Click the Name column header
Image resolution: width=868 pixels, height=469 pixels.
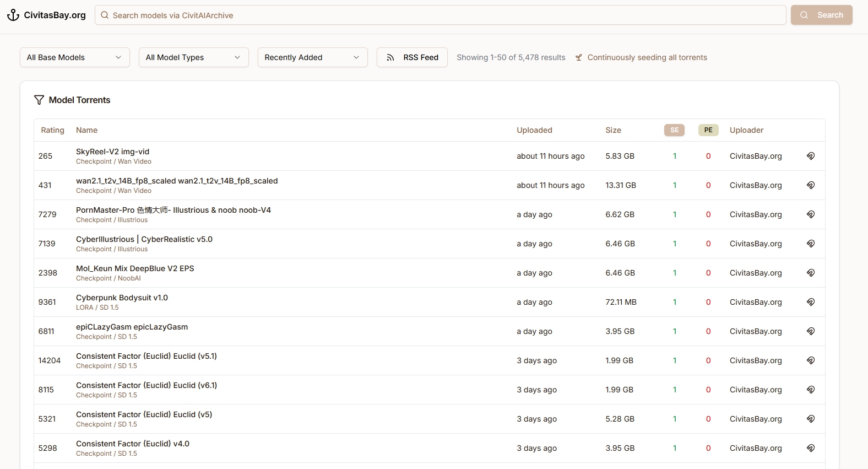coord(86,130)
